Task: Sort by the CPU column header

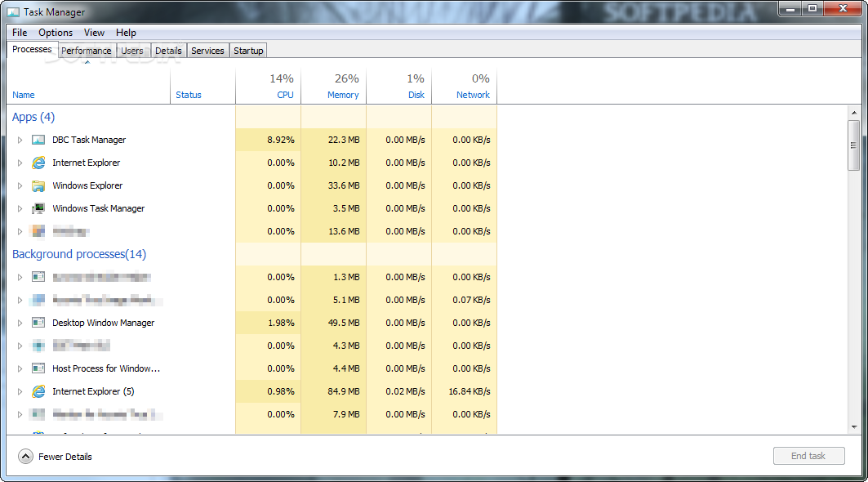Action: point(285,95)
